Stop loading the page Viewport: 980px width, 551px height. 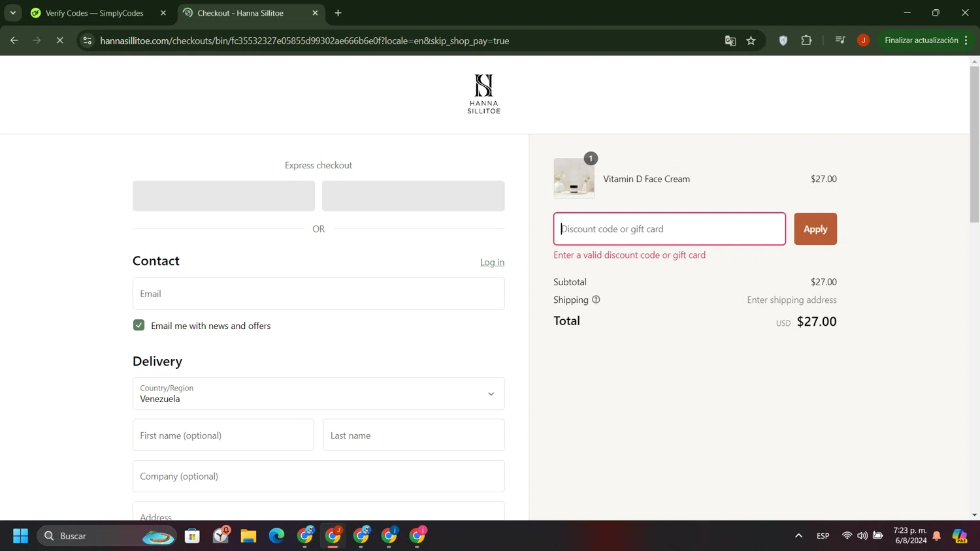pyautogui.click(x=59, y=40)
